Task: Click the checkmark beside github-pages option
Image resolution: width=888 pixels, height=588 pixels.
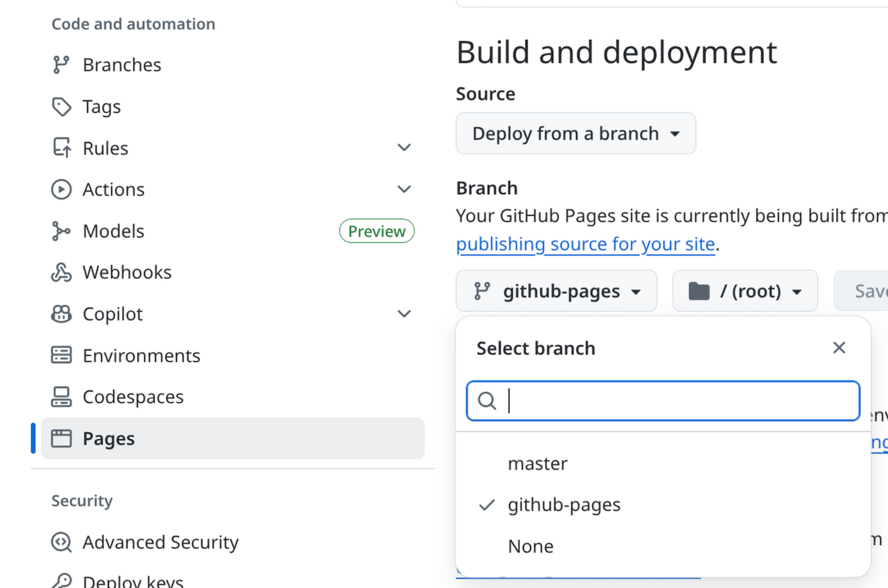Action: (x=486, y=505)
